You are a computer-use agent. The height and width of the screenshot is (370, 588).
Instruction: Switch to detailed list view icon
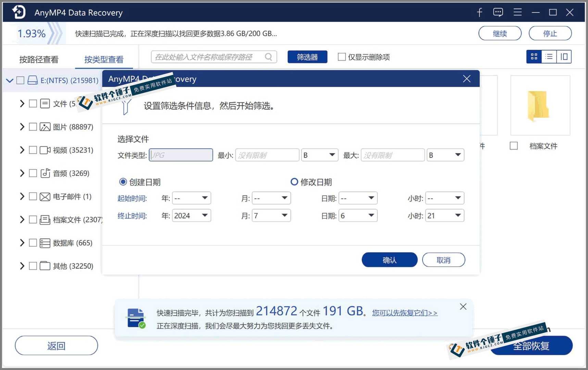pyautogui.click(x=549, y=57)
